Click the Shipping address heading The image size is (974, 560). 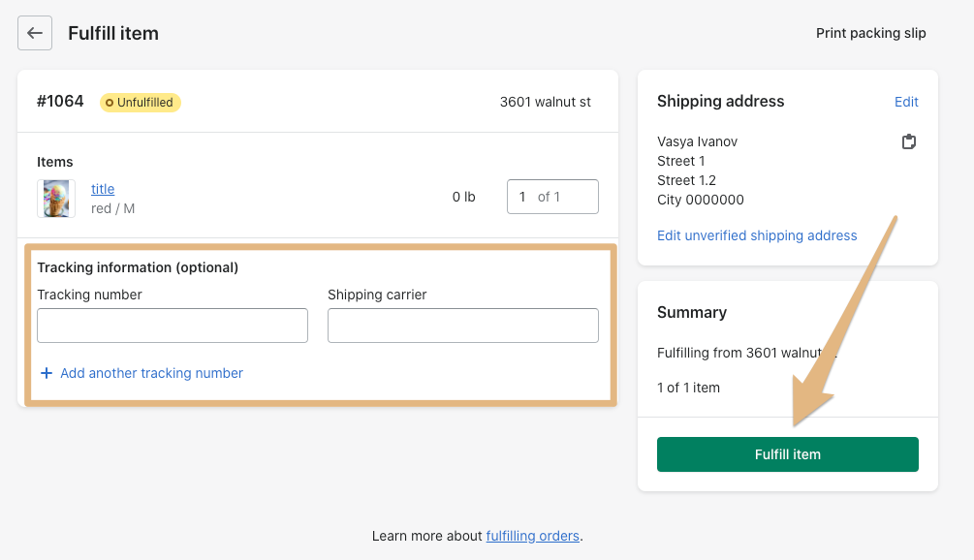pyautogui.click(x=720, y=101)
